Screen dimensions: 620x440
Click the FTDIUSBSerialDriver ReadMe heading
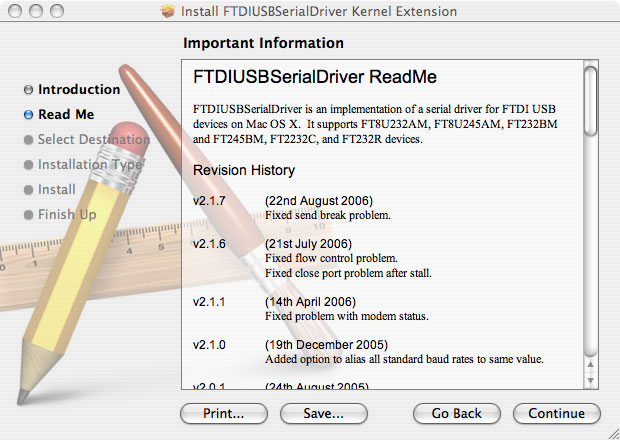click(x=315, y=77)
